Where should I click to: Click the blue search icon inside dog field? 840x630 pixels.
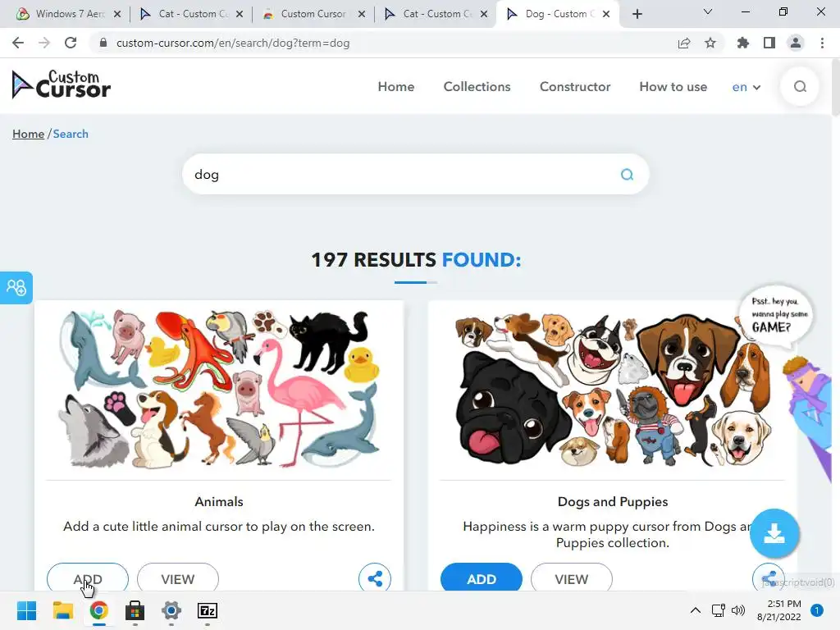[x=627, y=175]
